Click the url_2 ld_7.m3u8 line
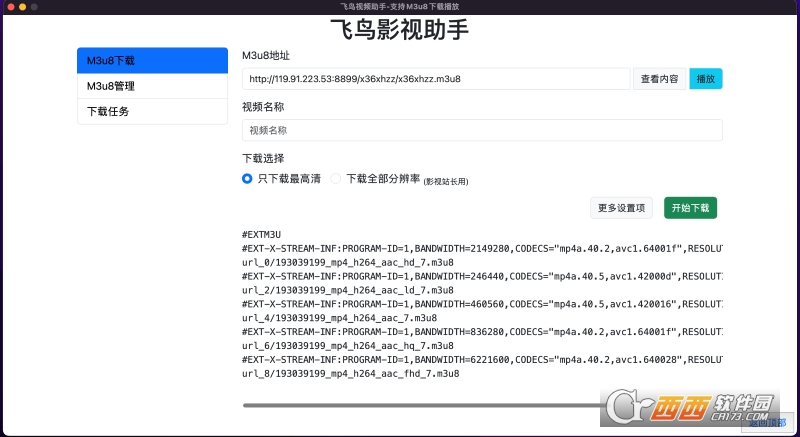Viewport: 800px width, 437px height. click(348, 290)
